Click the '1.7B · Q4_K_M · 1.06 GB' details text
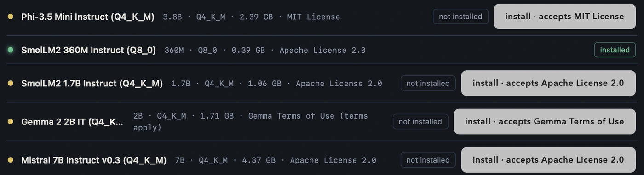 coord(226,84)
